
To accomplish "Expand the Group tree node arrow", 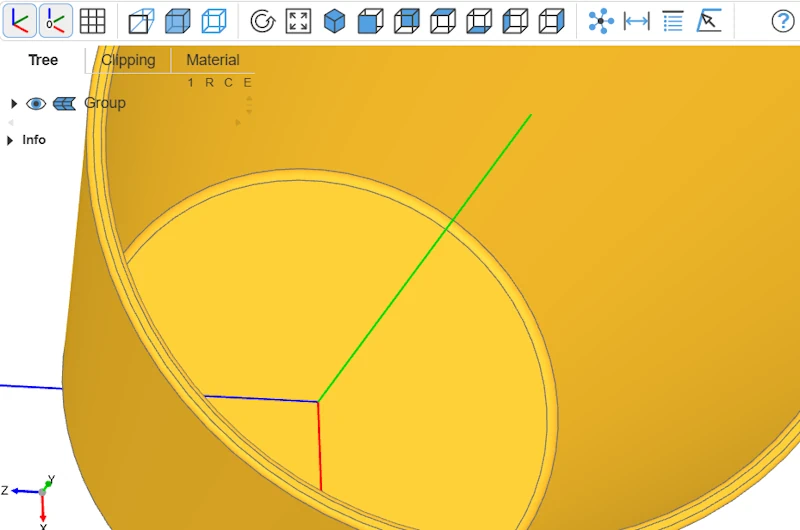I will (x=13, y=103).
